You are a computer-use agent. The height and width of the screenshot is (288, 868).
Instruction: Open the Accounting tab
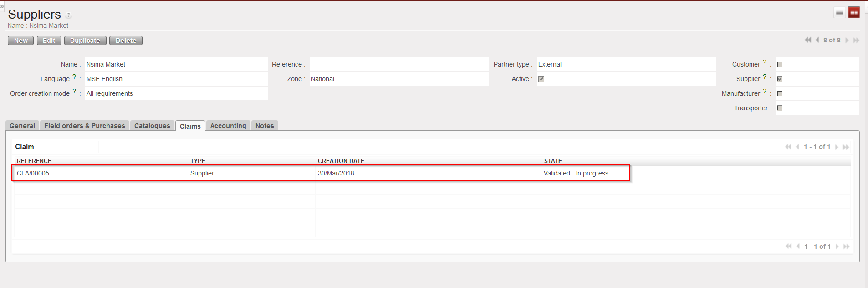[228, 126]
